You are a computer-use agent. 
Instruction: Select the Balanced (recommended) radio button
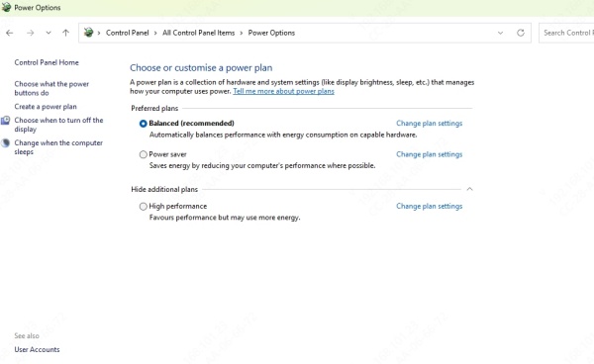pos(144,124)
